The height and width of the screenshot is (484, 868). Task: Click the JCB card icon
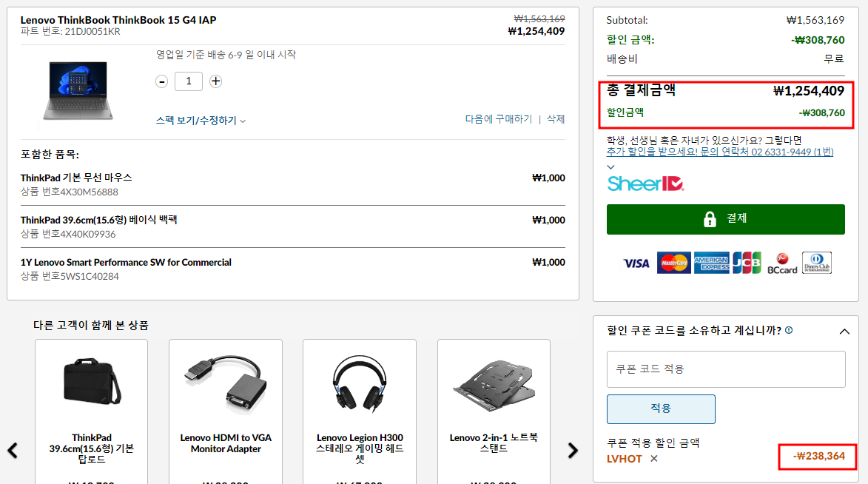747,263
